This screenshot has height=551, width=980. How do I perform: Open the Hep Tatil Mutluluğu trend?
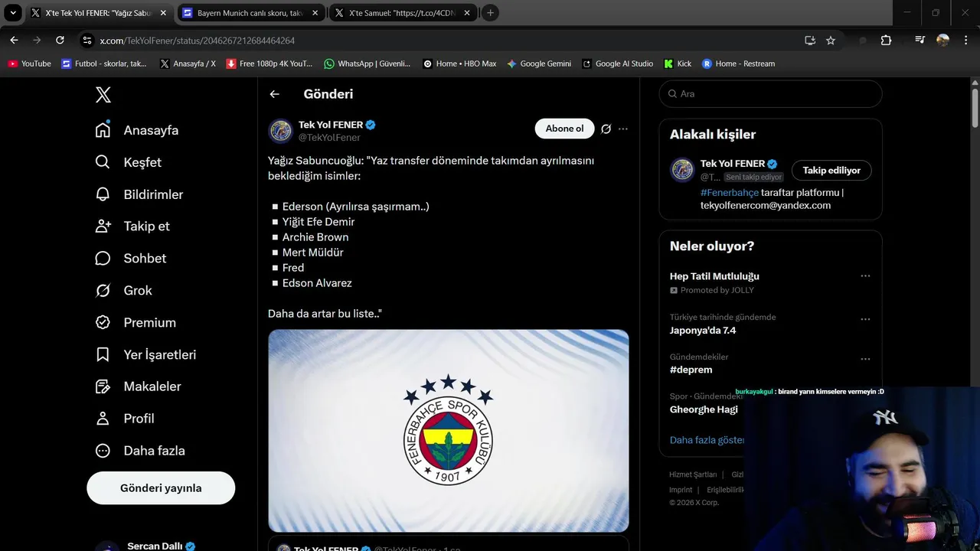pos(714,276)
